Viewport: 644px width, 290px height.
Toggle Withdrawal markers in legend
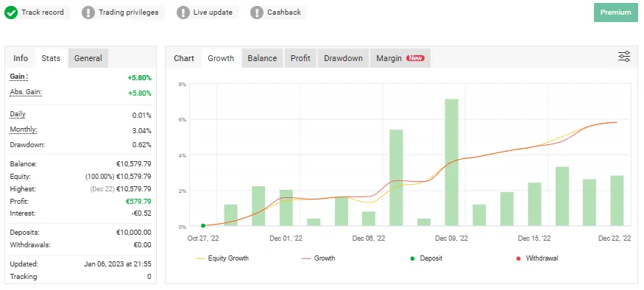click(537, 258)
